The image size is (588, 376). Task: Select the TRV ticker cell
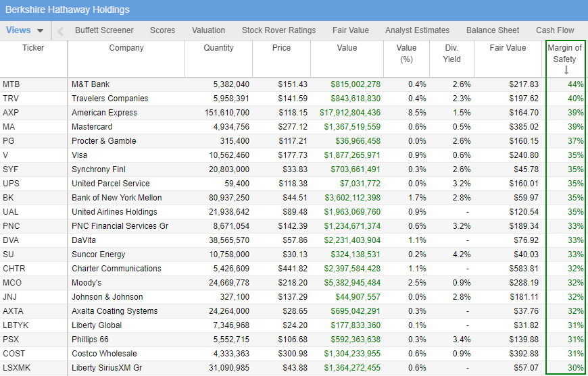(11, 99)
